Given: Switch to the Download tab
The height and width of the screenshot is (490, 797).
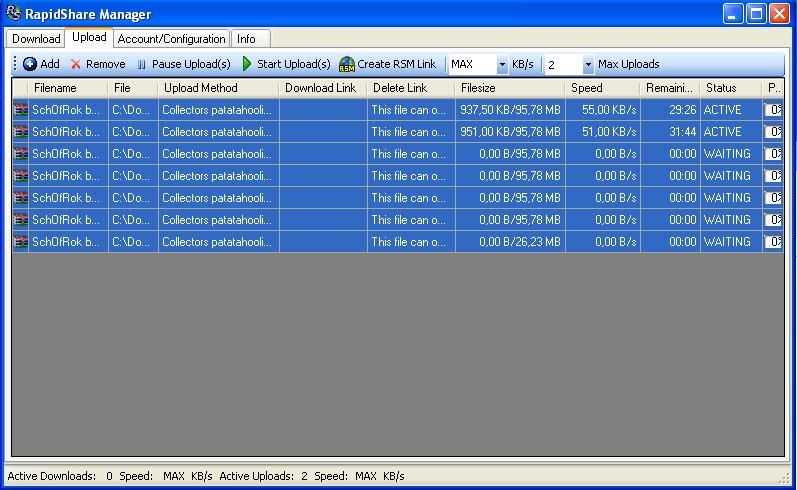Looking at the screenshot, I should point(36,39).
